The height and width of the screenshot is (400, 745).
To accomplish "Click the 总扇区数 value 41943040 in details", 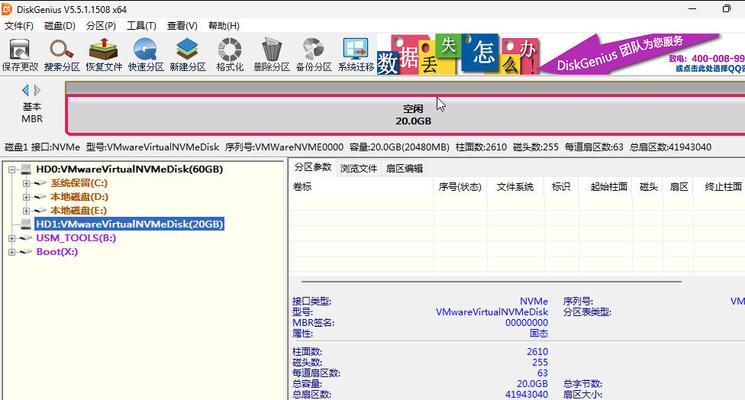I will point(526,394).
